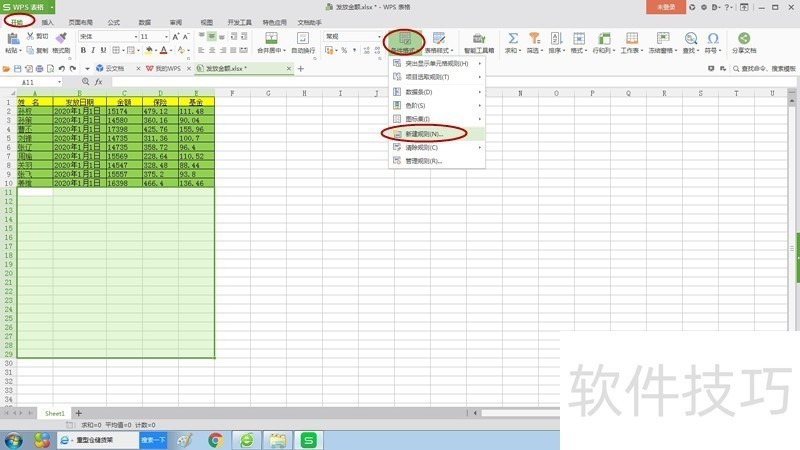Open the font name dropdown

pos(136,37)
